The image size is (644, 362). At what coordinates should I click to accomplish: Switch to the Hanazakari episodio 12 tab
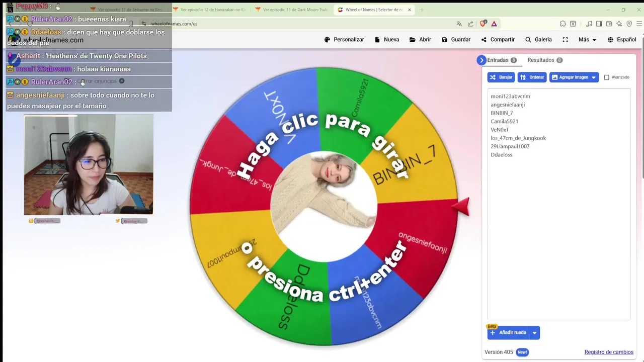(209, 10)
